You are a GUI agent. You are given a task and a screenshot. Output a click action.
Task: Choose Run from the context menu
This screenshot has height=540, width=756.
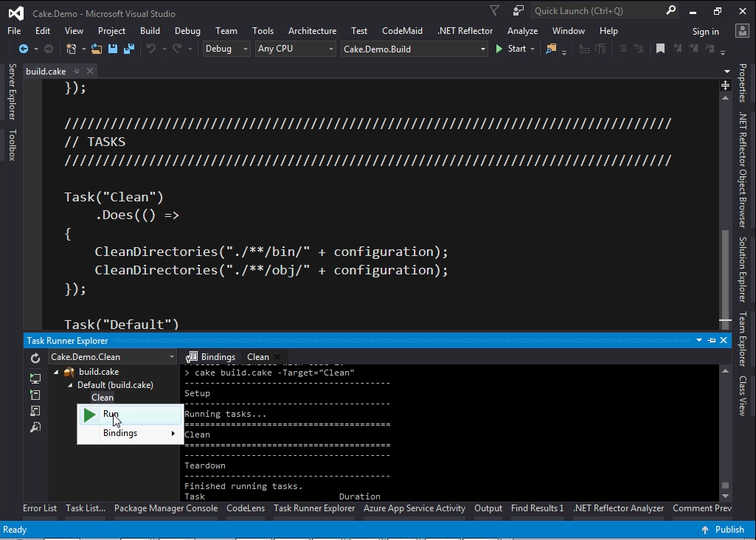pyautogui.click(x=130, y=415)
